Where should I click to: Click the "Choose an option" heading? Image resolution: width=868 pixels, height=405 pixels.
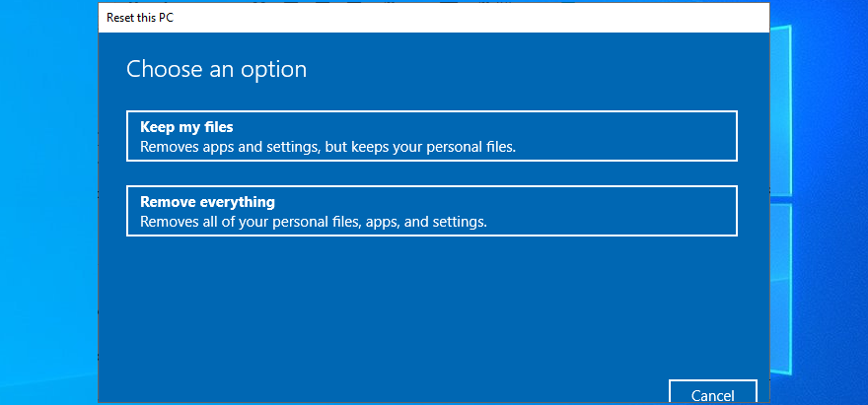pos(216,70)
